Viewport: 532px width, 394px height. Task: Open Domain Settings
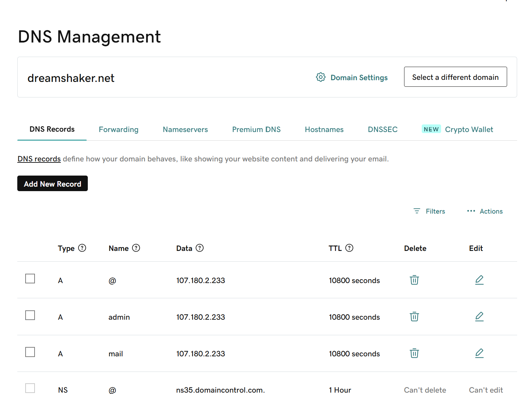[x=352, y=77]
